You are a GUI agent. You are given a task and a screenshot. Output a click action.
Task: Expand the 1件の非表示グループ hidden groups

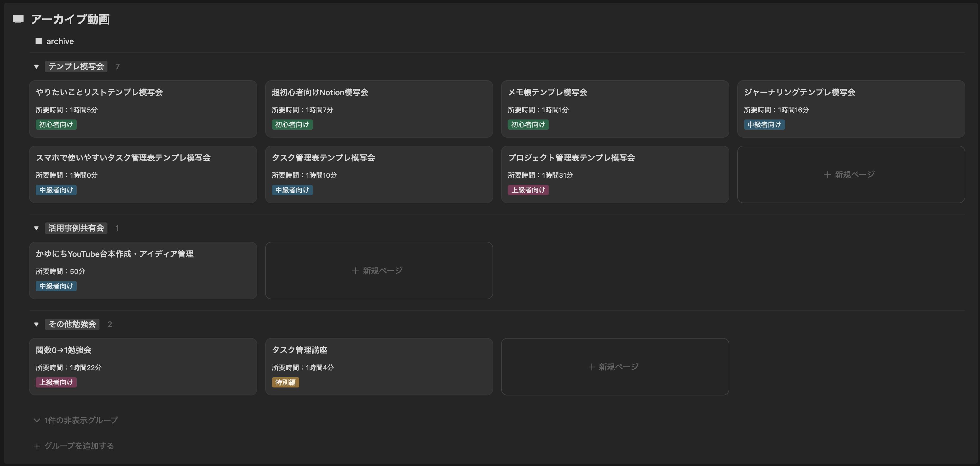[76, 420]
